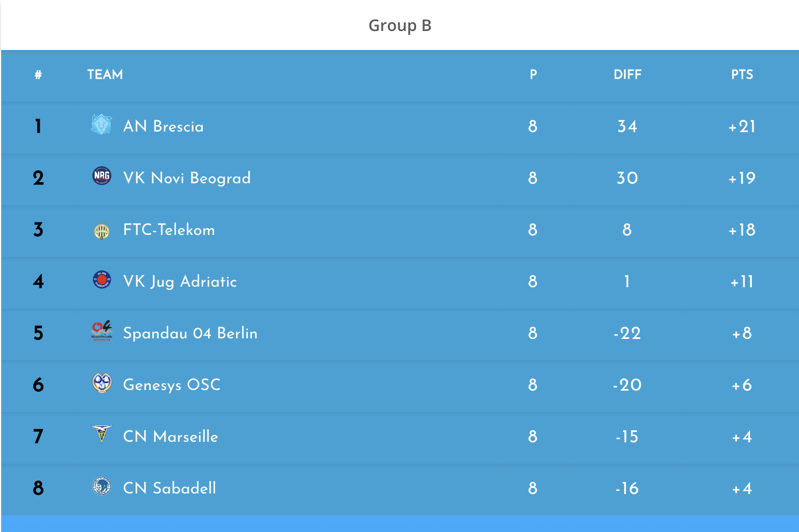799x532 pixels.
Task: Open the FTC-Telekom club crest
Action: [102, 230]
